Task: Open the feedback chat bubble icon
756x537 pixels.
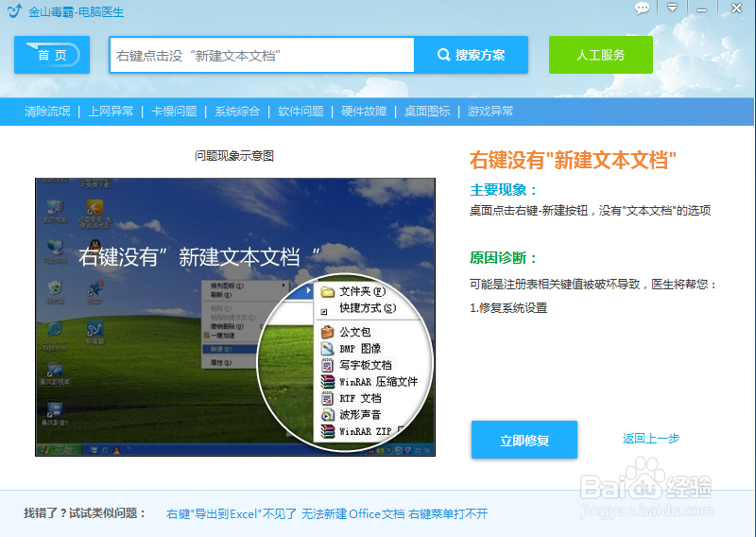Action: 642,9
